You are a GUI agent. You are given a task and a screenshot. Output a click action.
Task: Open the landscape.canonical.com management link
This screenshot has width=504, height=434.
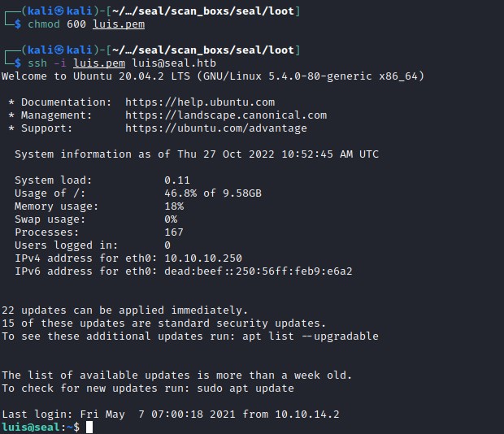226,115
